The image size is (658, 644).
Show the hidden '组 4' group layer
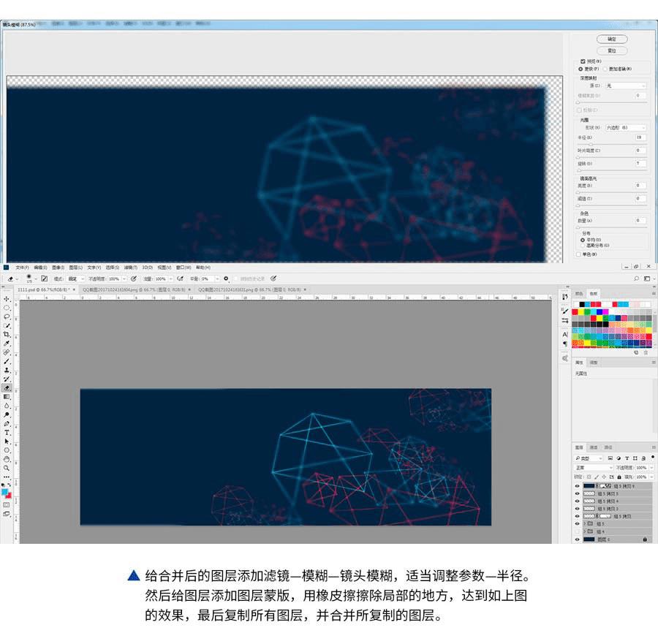point(577,531)
